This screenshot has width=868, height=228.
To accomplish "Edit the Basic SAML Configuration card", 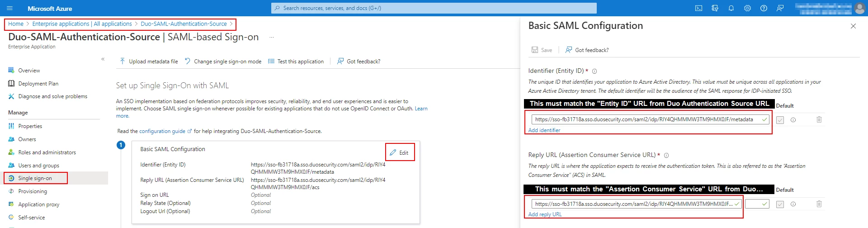I will (x=400, y=152).
